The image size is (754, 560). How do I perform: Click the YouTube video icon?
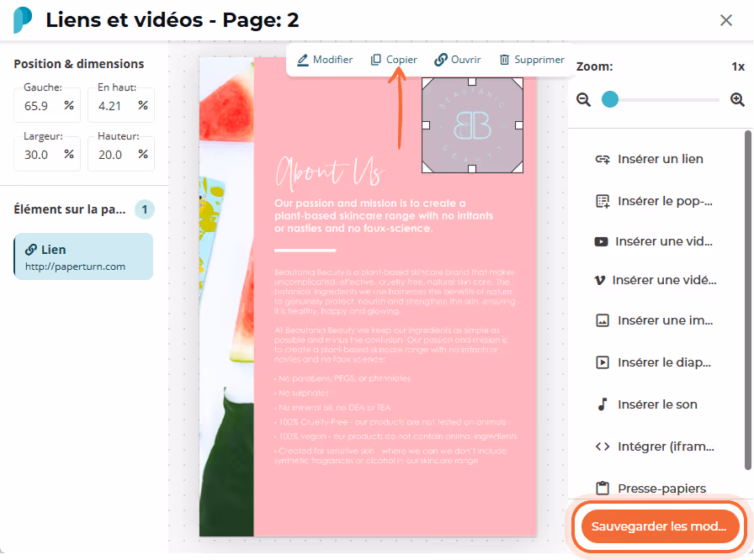tap(601, 241)
